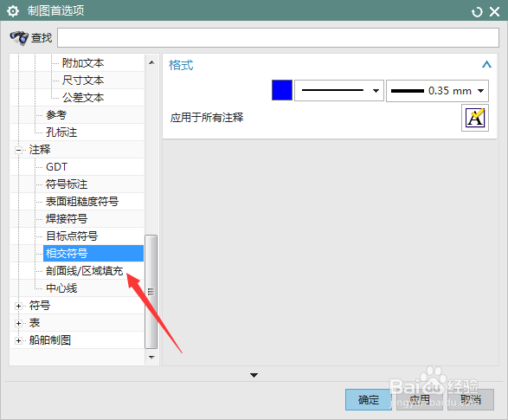
Task: Select 焊接符号 in the tree
Action: pyautogui.click(x=67, y=219)
